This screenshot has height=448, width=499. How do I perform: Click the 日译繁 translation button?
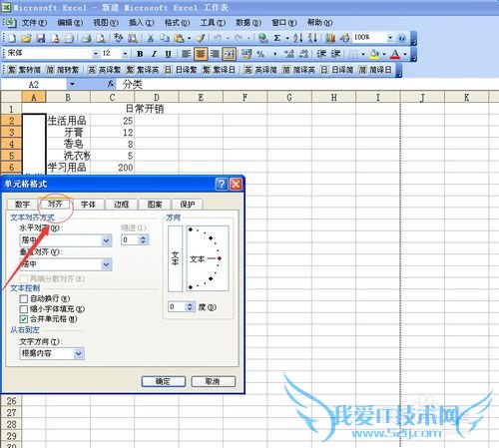(181, 70)
